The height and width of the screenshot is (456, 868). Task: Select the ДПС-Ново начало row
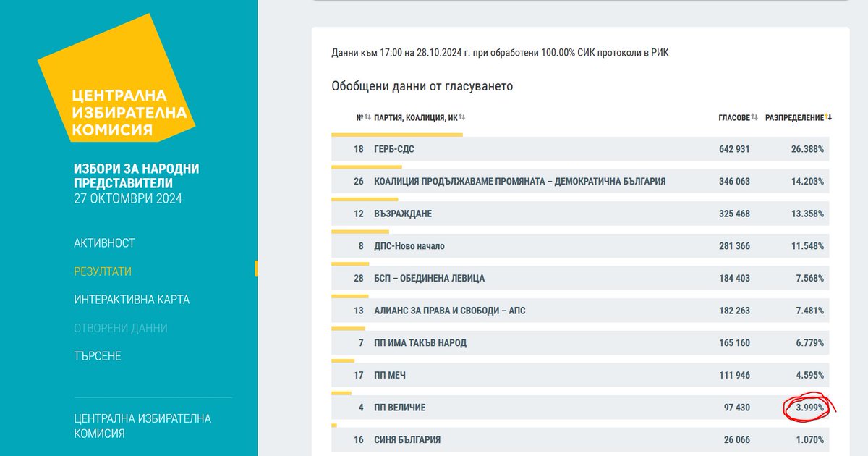coord(580,246)
